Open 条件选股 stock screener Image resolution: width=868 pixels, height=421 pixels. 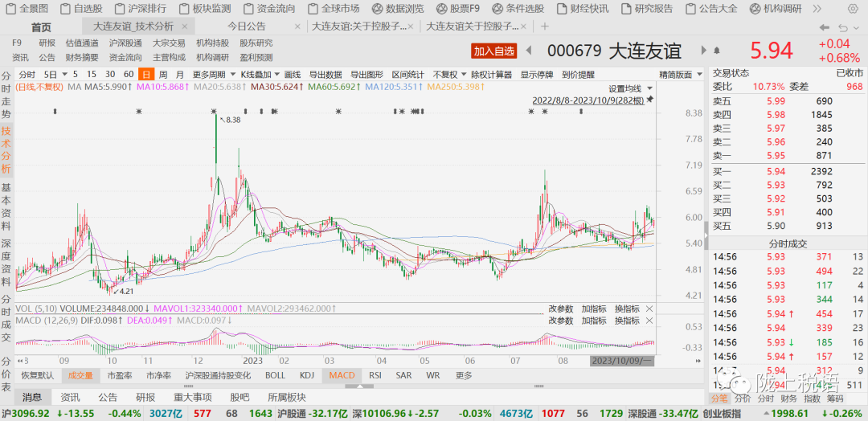[x=518, y=8]
